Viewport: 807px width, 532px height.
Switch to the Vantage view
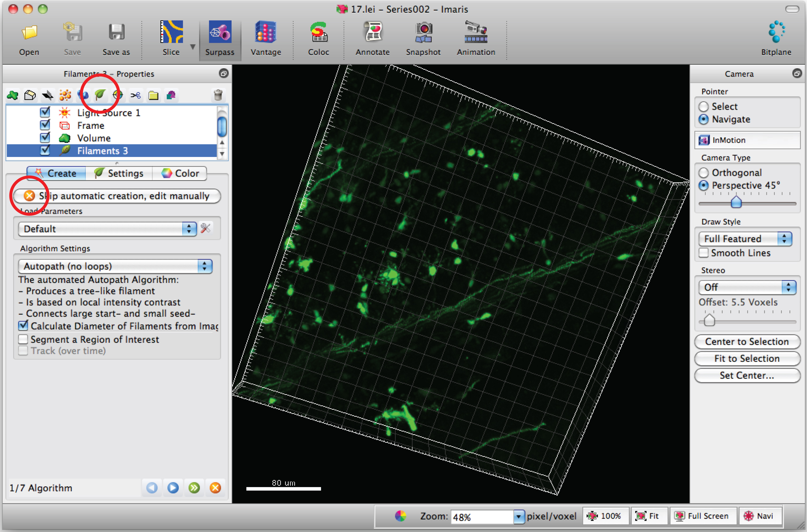click(x=265, y=32)
